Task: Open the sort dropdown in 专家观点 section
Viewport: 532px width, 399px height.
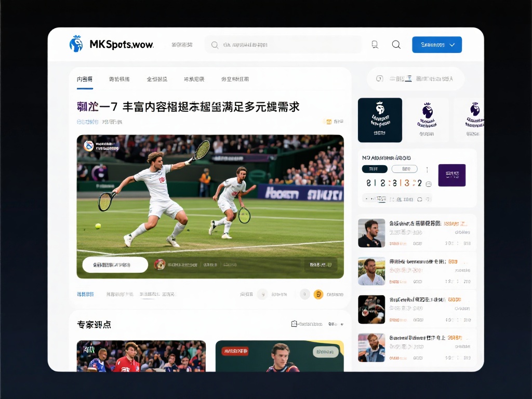Action: [x=336, y=324]
